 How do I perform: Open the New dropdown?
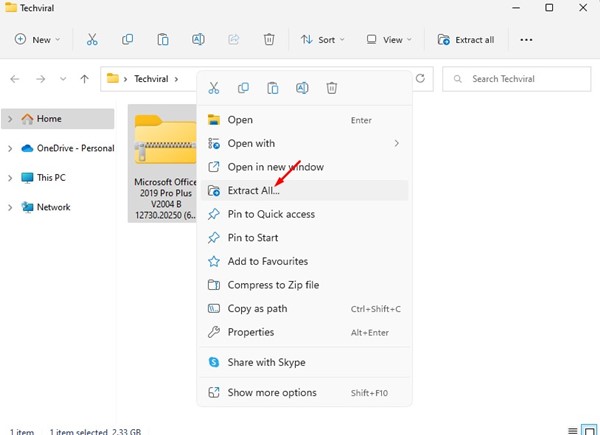pos(37,39)
